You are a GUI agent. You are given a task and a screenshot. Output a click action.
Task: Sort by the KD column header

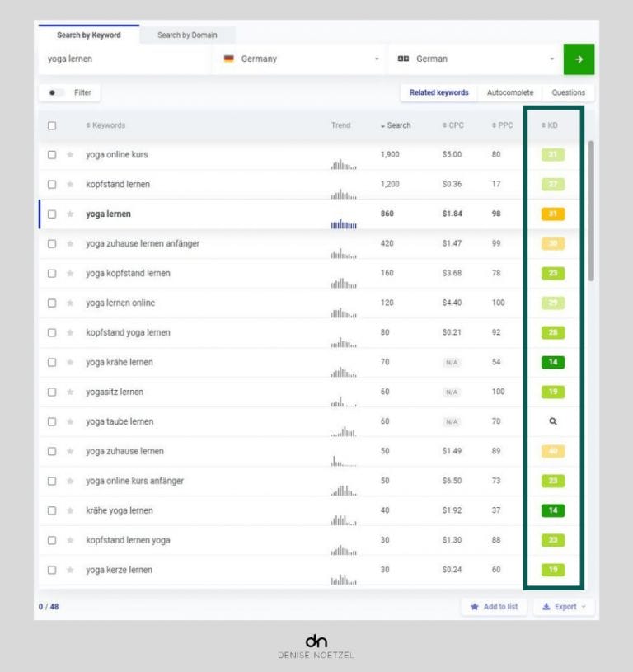coord(550,125)
